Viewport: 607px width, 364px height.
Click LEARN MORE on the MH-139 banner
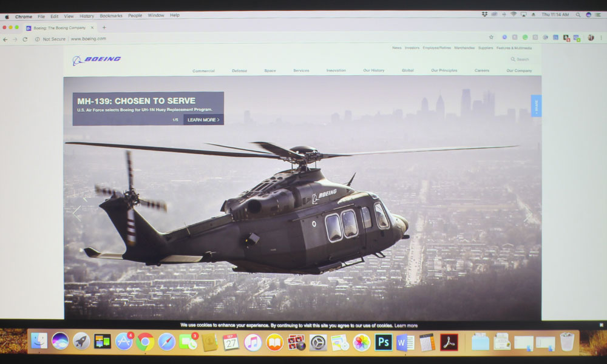pos(203,120)
